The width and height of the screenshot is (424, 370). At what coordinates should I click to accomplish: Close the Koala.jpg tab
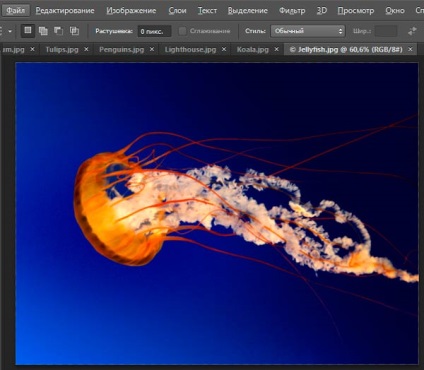click(x=277, y=49)
